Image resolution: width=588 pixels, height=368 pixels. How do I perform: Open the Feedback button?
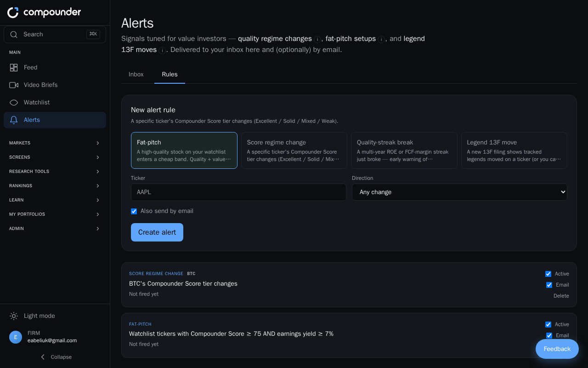click(x=557, y=349)
